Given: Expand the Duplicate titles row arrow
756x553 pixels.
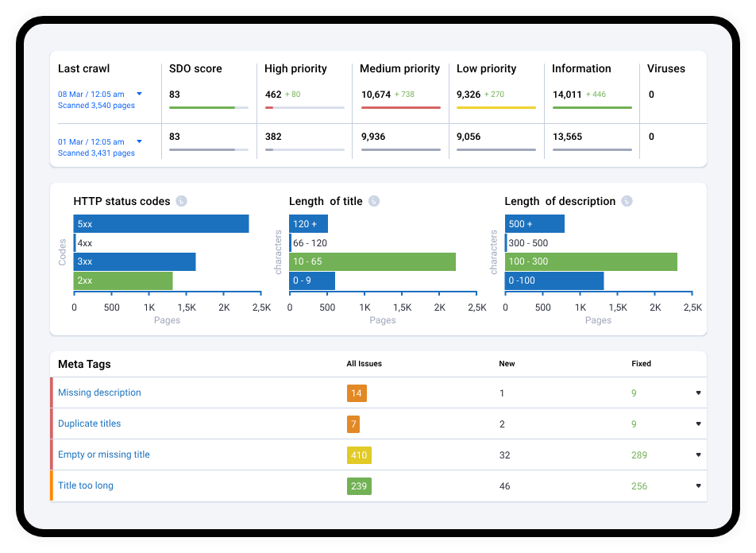Looking at the screenshot, I should pos(698,423).
